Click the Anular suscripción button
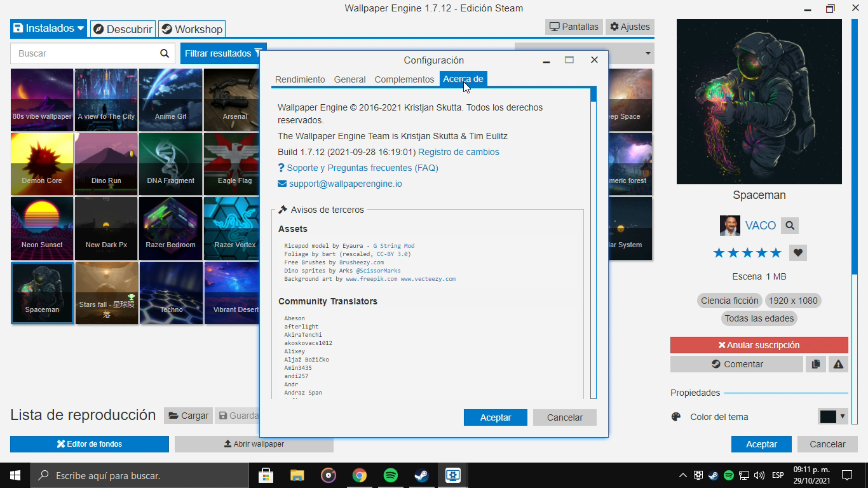 point(759,345)
